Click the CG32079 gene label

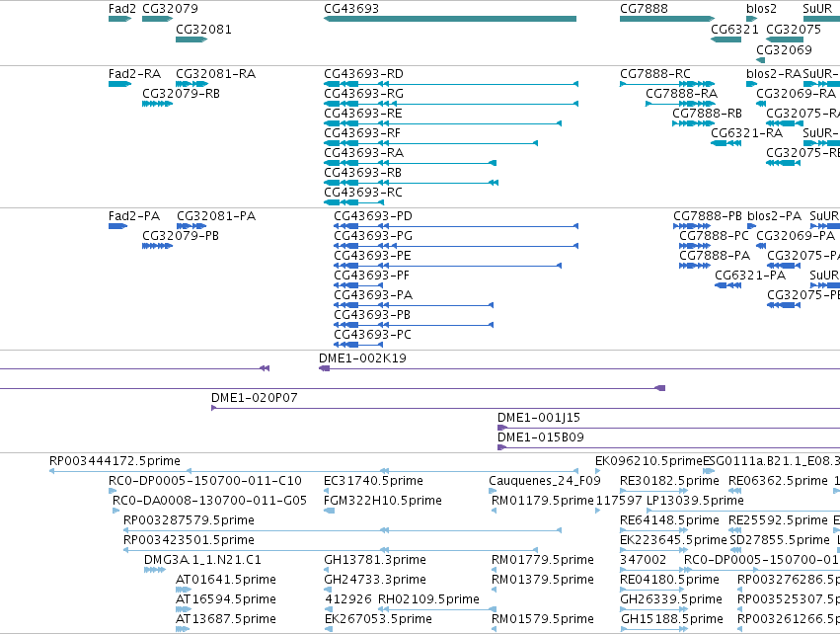click(x=170, y=9)
